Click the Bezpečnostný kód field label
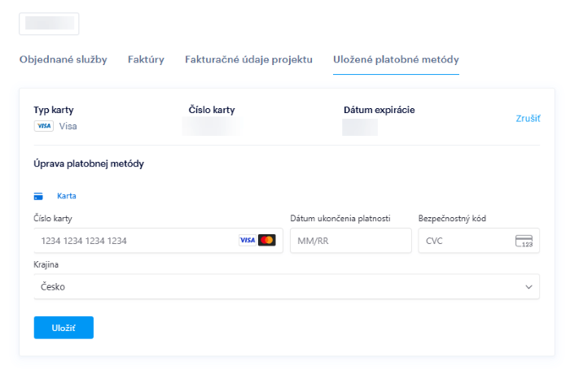 coord(452,219)
